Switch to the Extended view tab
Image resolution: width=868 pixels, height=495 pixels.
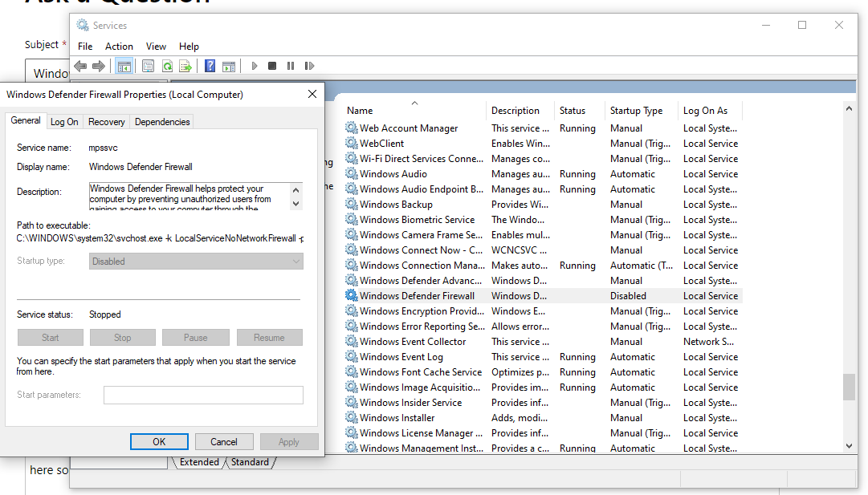click(198, 462)
